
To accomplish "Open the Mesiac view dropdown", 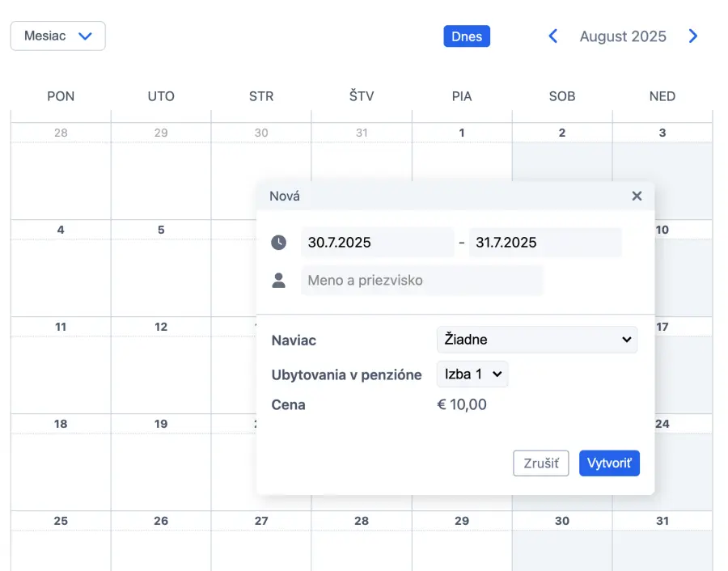I will (x=58, y=36).
